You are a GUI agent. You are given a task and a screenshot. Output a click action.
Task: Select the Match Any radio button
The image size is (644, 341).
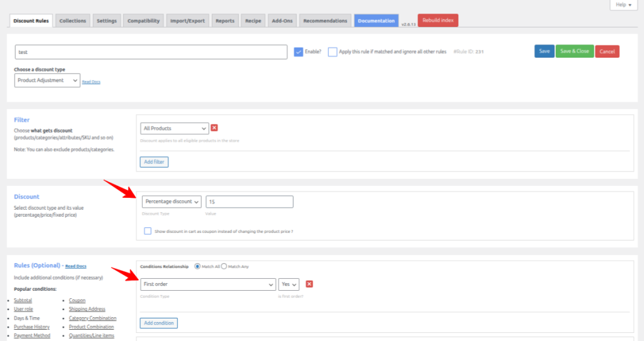224,266
